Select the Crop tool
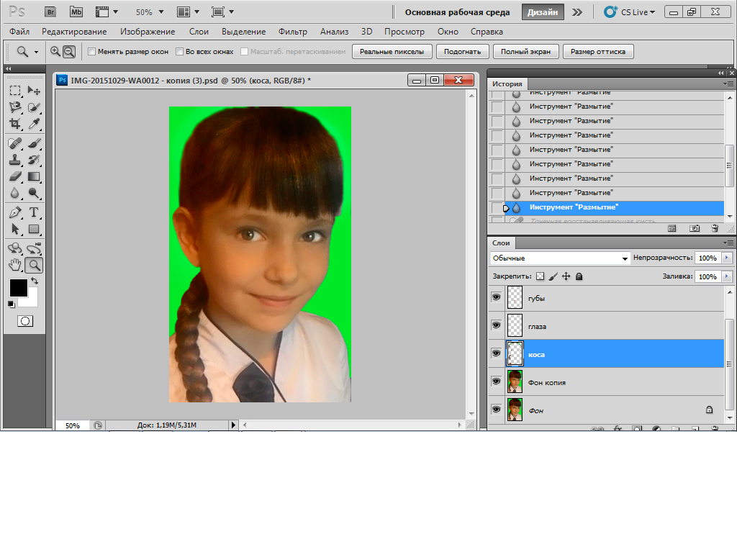The width and height of the screenshot is (737, 560). click(15, 124)
